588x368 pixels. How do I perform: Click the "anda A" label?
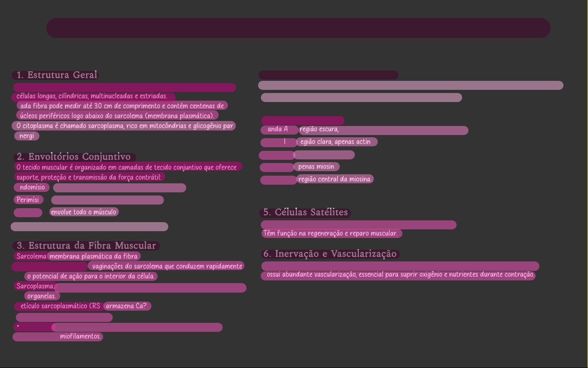coord(278,130)
